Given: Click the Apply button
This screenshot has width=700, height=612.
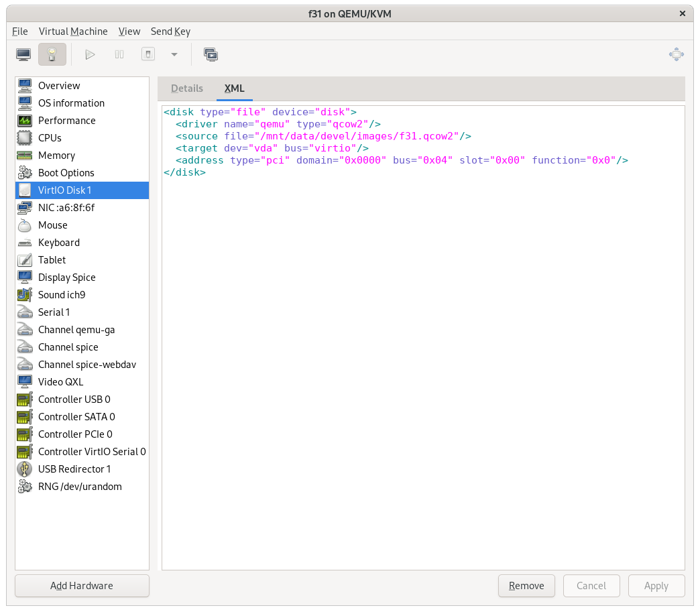Looking at the screenshot, I should tap(656, 586).
